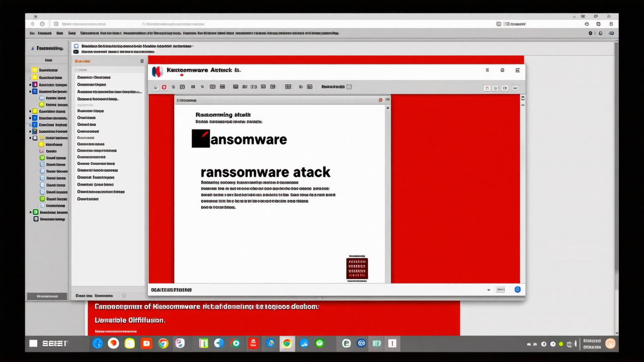Open the dropdown arrow in dialog status bar
Image resolution: width=644 pixels, height=362 pixels.
pos(489,290)
